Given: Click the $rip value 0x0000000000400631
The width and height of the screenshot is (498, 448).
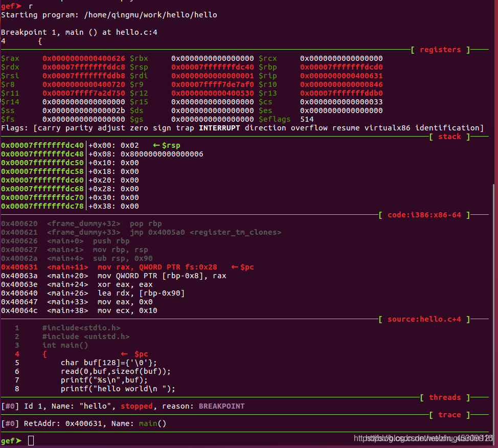Looking at the screenshot, I should [x=342, y=76].
